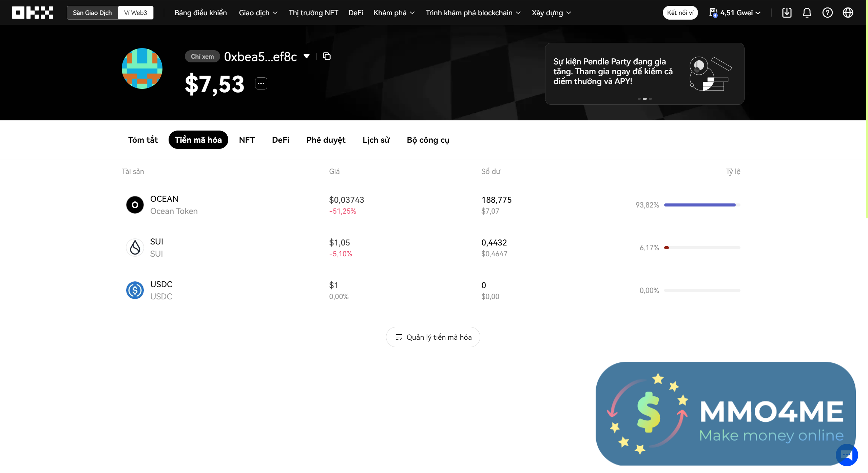This screenshot has width=868, height=473.
Task: Switch to the NFT tab
Action: (247, 140)
